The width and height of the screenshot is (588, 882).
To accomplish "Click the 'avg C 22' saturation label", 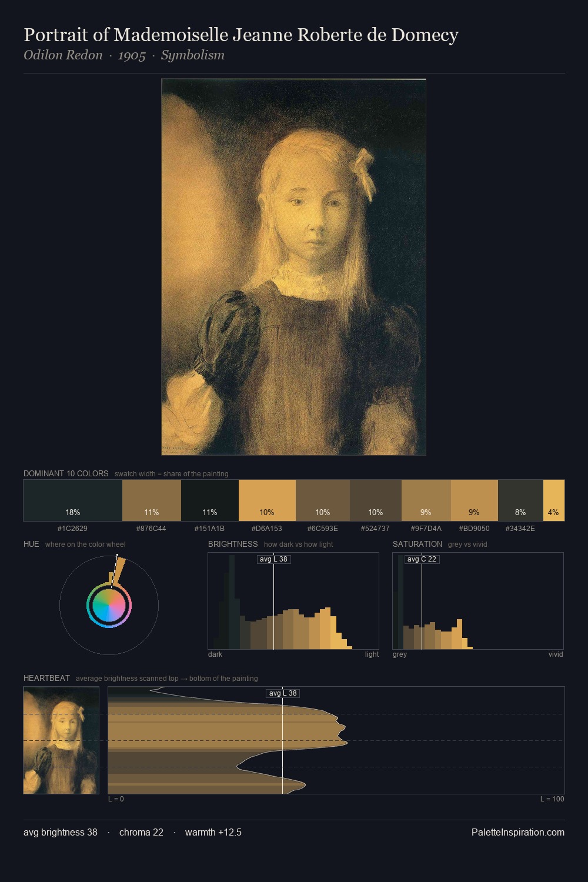I will [422, 559].
